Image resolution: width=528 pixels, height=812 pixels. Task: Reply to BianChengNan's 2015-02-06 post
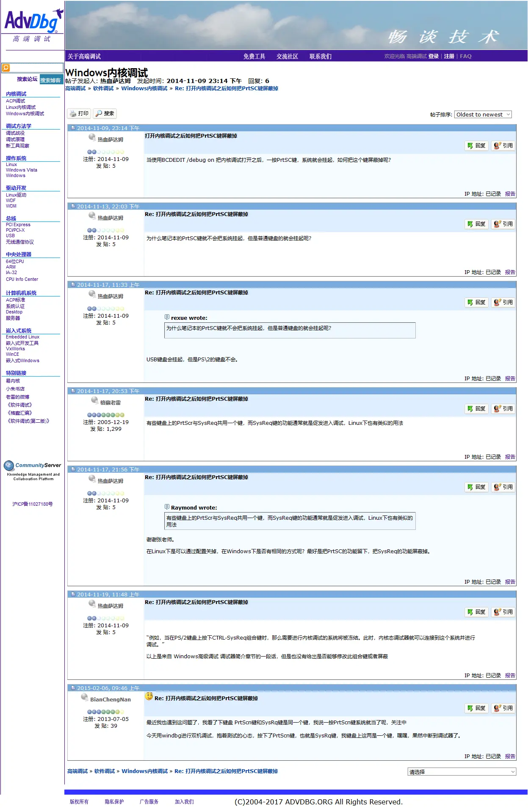tap(477, 708)
